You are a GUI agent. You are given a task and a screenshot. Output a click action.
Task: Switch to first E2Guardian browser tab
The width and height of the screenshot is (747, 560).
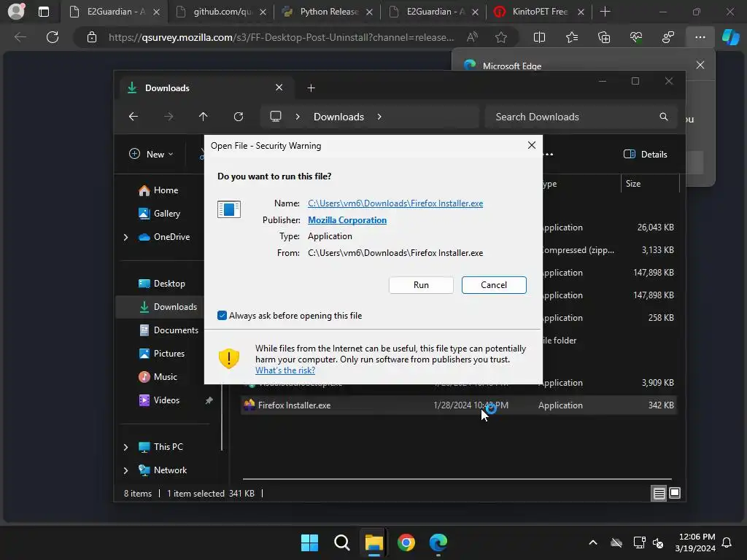[116, 12]
